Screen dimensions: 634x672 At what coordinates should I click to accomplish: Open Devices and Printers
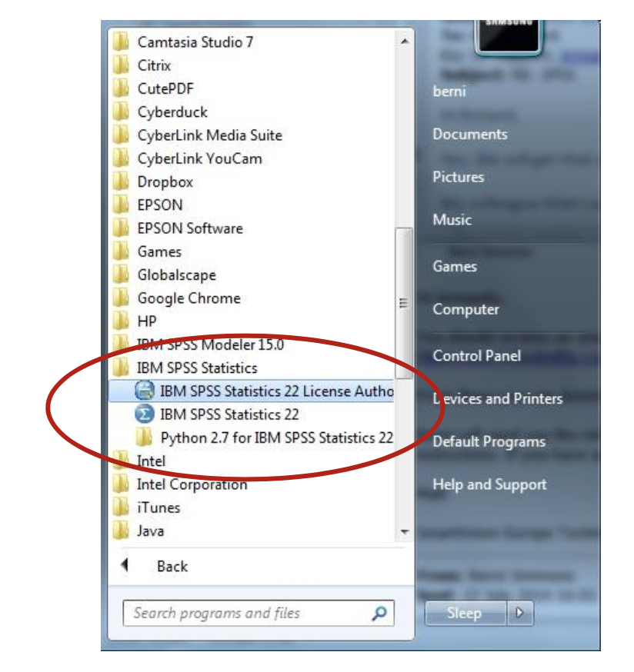click(x=498, y=398)
